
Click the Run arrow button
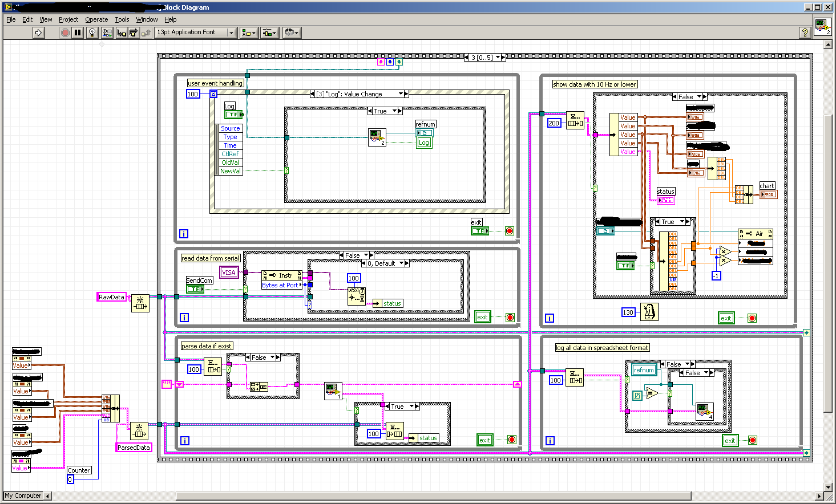tap(38, 32)
